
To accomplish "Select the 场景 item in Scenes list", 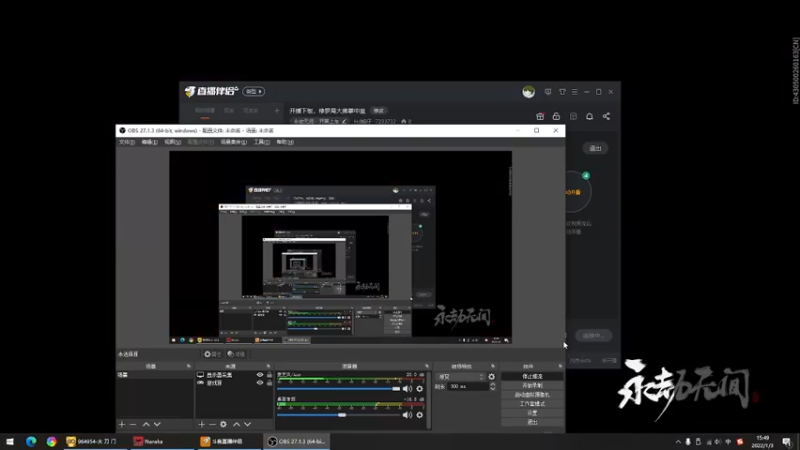I will (x=155, y=374).
